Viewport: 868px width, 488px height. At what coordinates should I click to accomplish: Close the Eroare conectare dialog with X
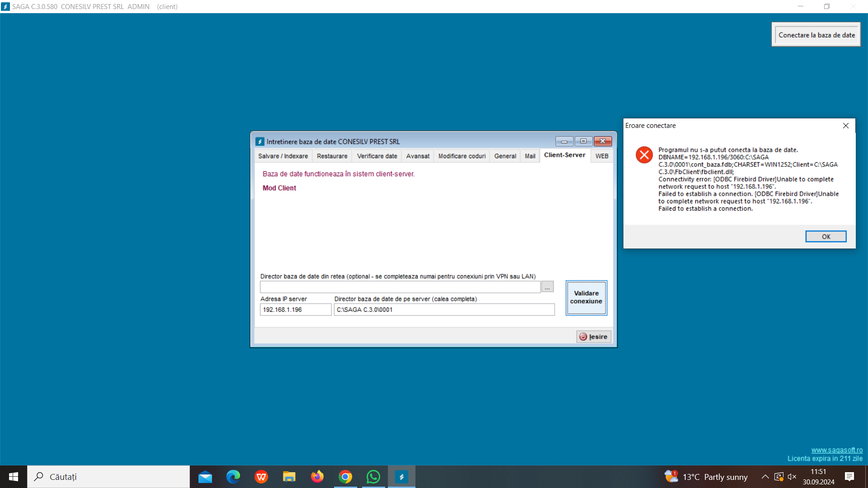tap(846, 126)
